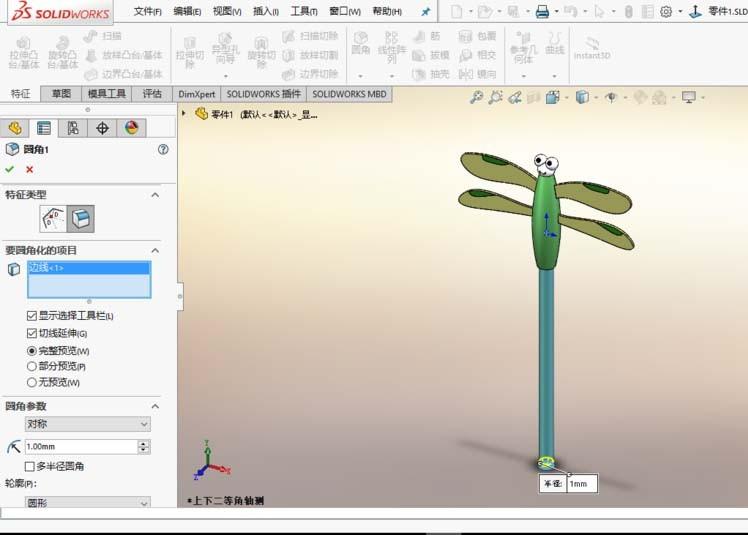Open the 工具(T) menu
748x535 pixels.
click(304, 11)
